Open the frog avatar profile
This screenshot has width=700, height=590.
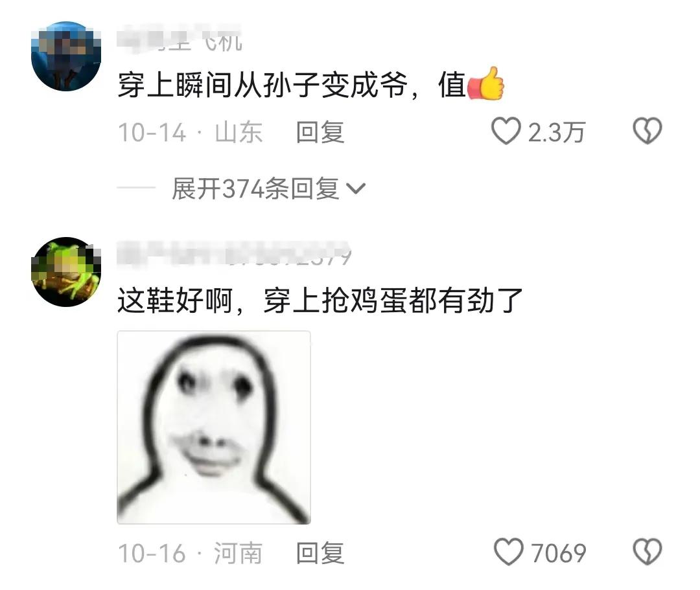coord(66,272)
